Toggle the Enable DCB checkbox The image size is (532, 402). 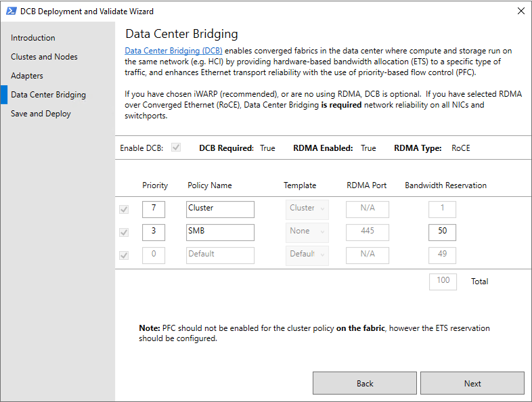[x=176, y=148]
